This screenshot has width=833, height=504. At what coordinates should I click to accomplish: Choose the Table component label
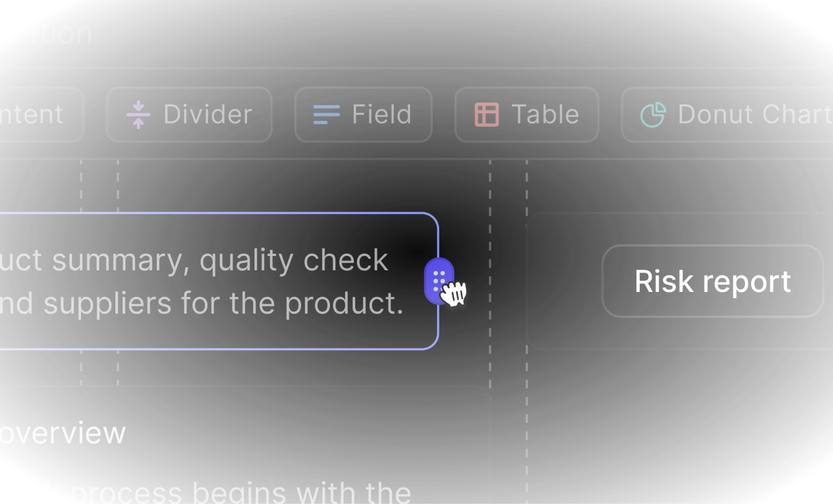tap(545, 114)
